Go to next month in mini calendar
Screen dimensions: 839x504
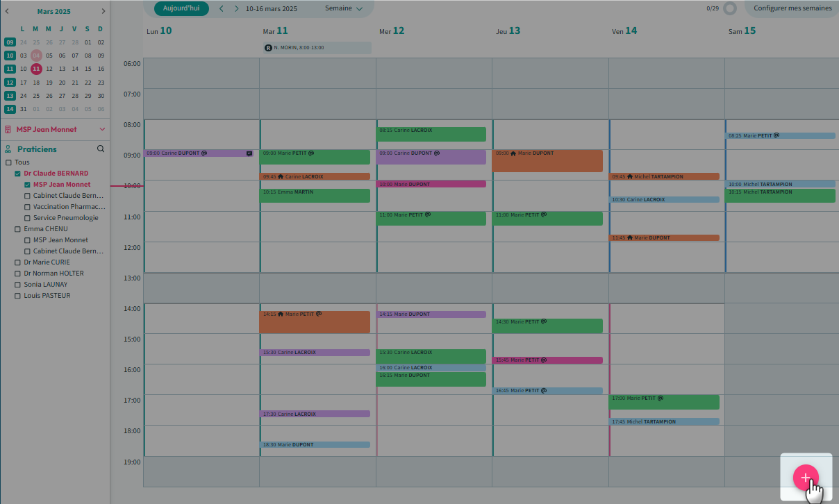103,11
